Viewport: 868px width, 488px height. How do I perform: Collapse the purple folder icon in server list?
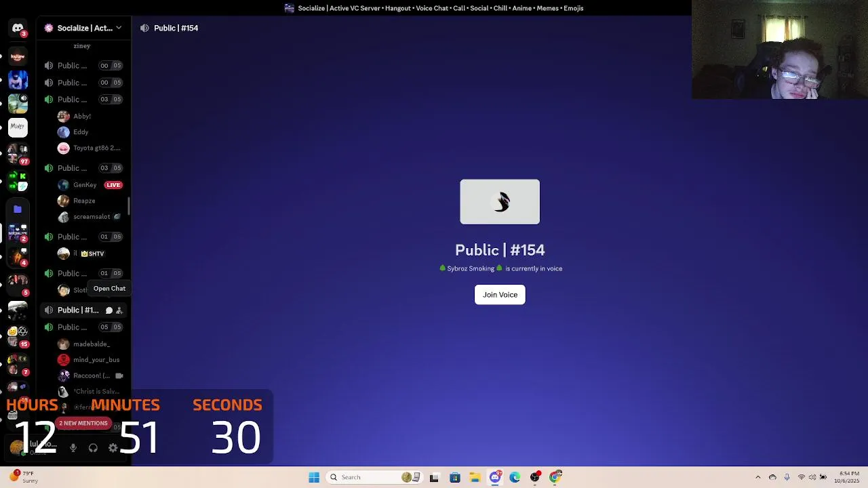tap(18, 209)
